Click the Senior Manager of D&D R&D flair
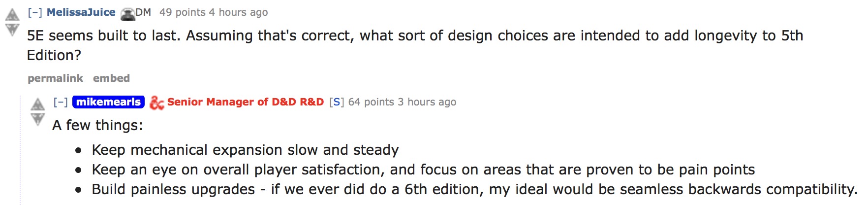This screenshot has height=206, width=868. click(x=246, y=102)
